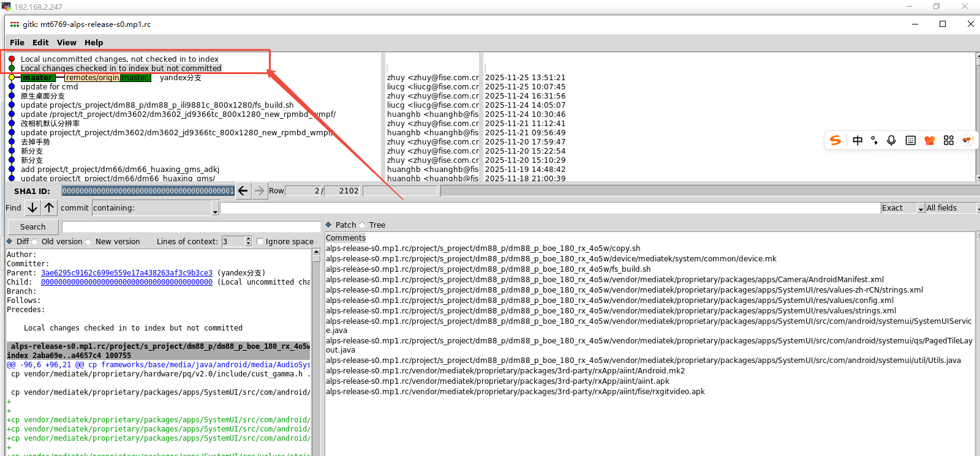980x456 pixels.
Task: Select the '去掉手势' commit
Action: 36,141
